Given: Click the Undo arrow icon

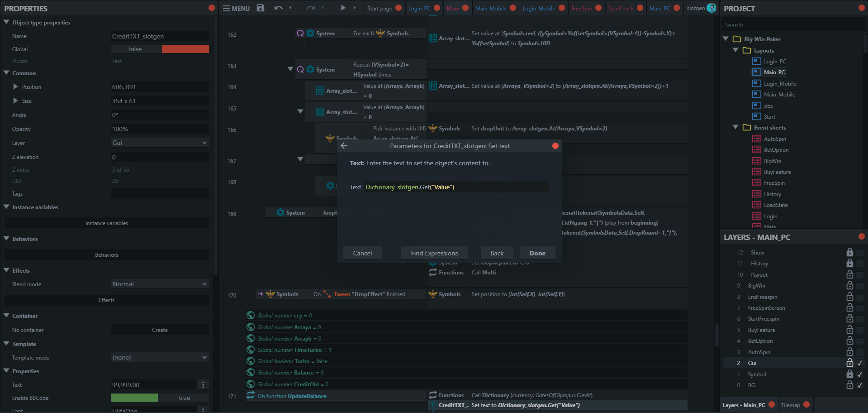Looking at the screenshot, I should pyautogui.click(x=278, y=8).
